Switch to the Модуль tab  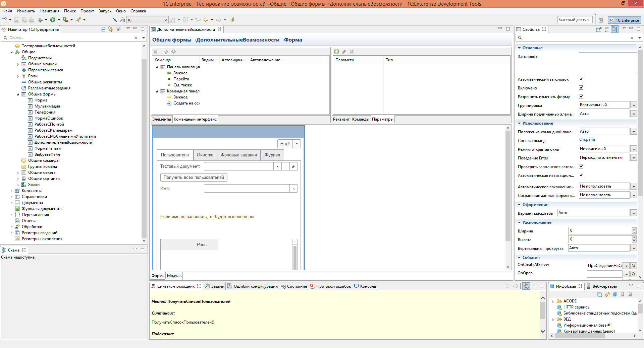174,276
